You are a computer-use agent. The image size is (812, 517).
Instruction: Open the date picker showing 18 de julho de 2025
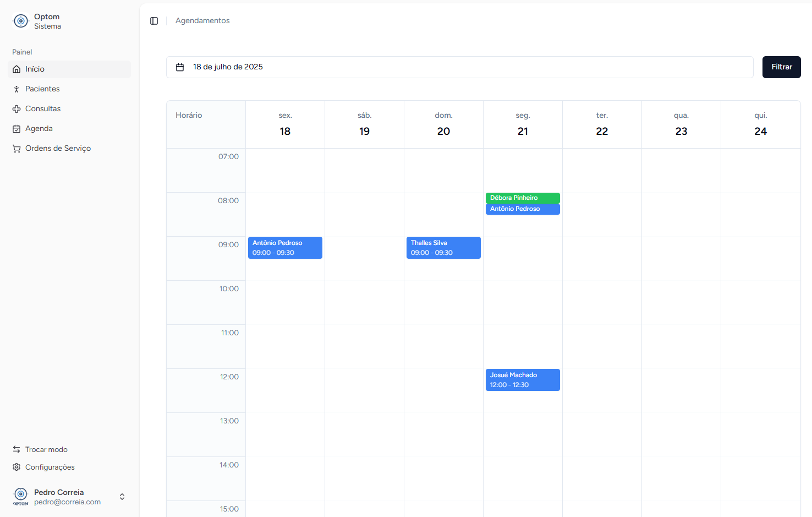pos(459,67)
